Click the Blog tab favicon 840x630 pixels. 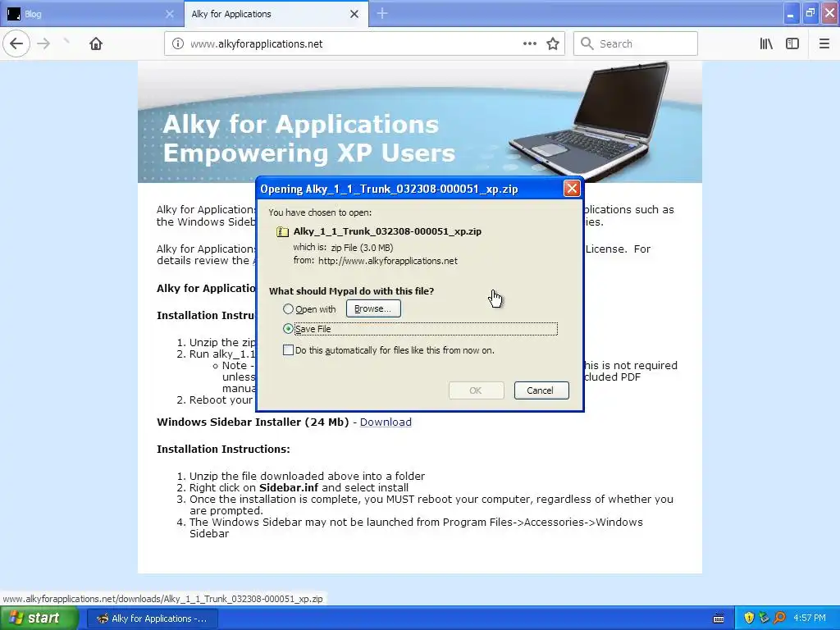coord(14,14)
